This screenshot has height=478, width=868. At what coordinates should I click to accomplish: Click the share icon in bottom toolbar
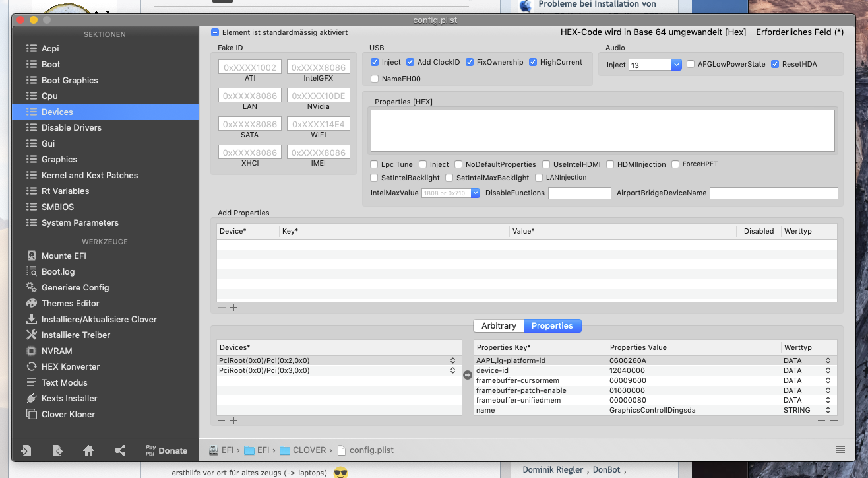tap(120, 450)
